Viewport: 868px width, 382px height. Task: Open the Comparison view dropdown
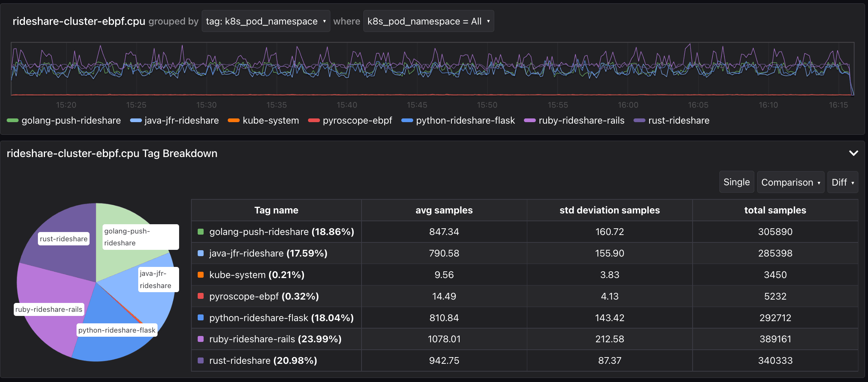pos(790,182)
